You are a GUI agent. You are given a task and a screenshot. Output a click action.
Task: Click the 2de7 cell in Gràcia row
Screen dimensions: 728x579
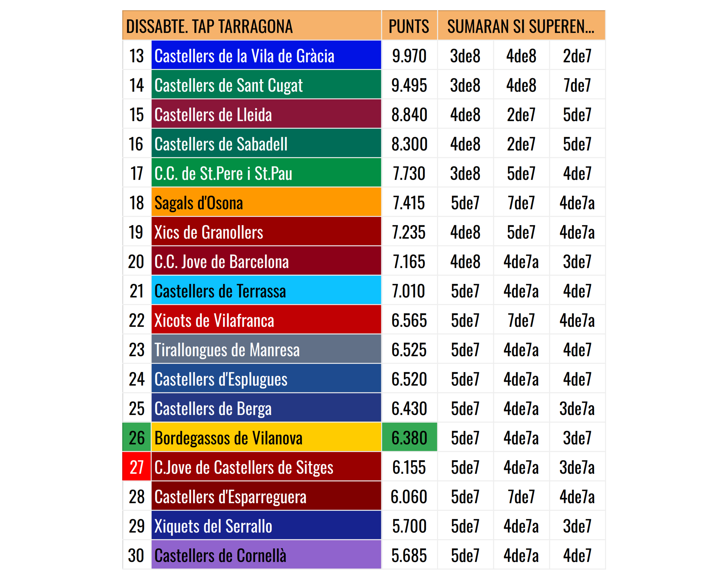(x=577, y=55)
